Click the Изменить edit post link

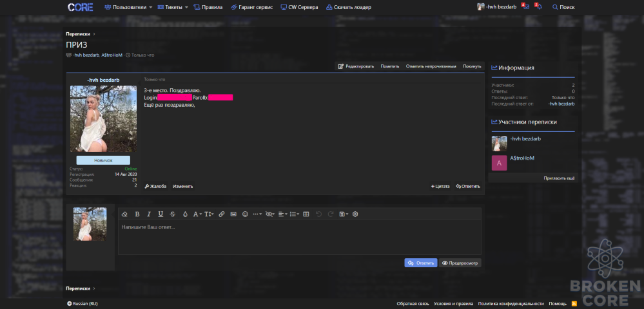[183, 186]
